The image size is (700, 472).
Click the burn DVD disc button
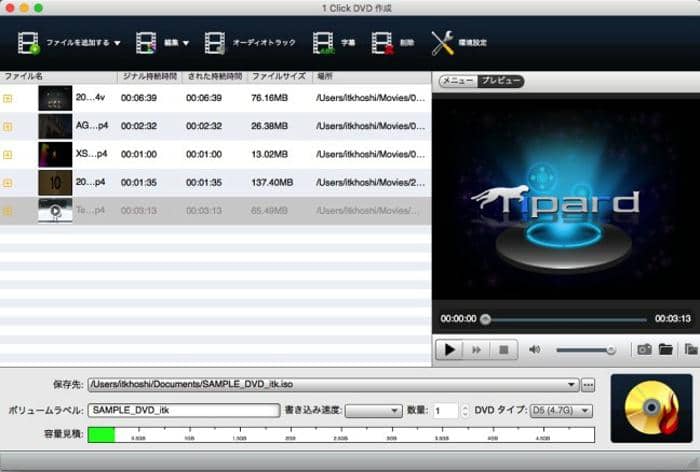[x=651, y=409]
